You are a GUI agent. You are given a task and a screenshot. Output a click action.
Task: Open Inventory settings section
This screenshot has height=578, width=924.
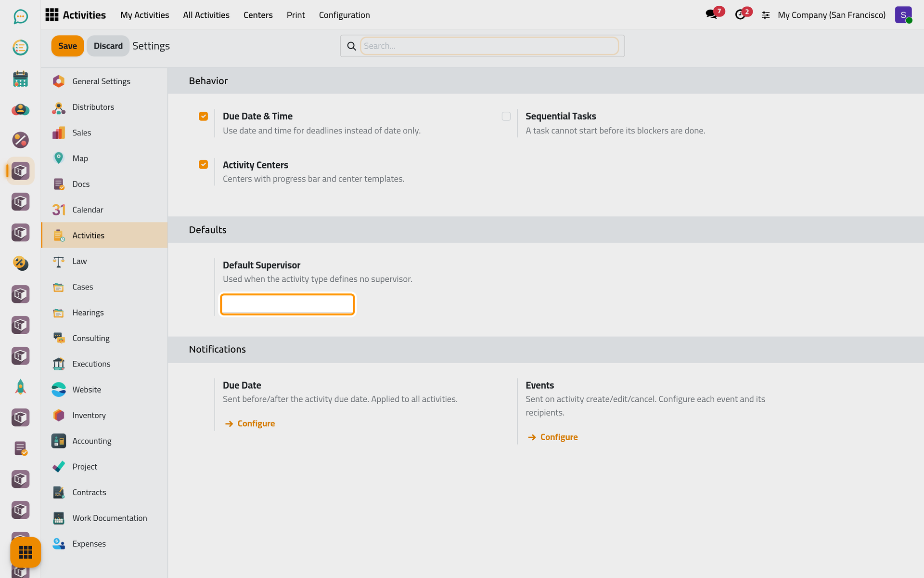pos(104,415)
